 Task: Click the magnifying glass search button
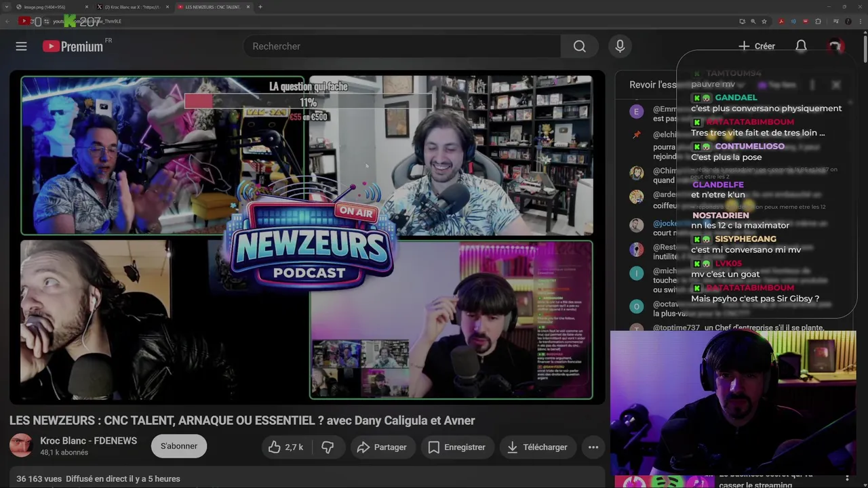tap(579, 46)
